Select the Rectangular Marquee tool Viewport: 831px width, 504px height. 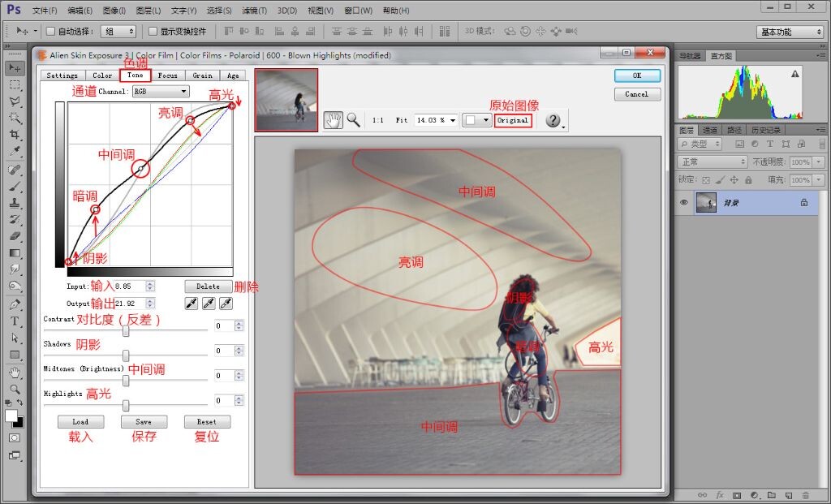coord(15,84)
